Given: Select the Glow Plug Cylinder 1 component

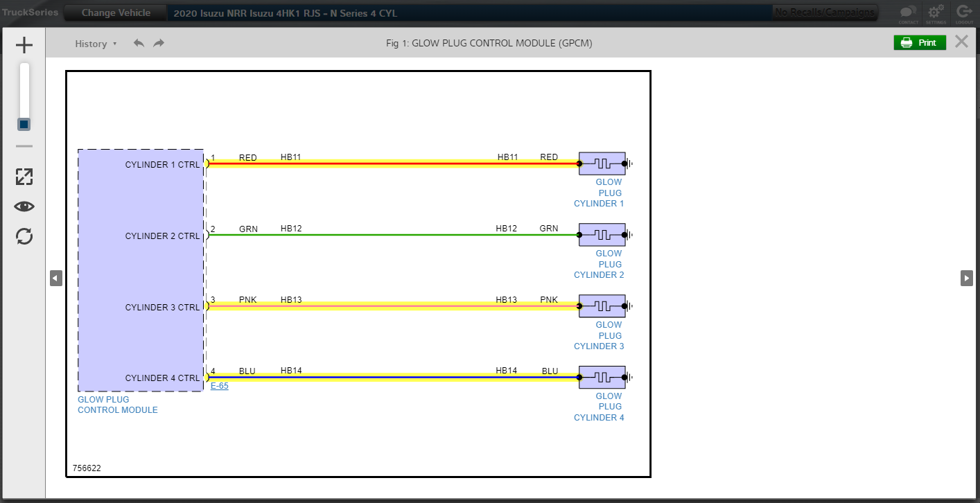Looking at the screenshot, I should point(602,164).
